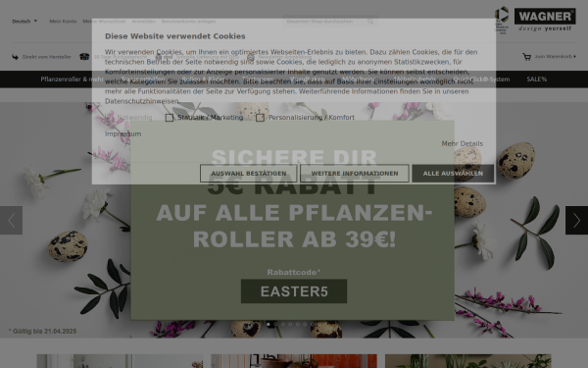Open the Datenschutzhinweisen link in the cookie text
Image resolution: width=588 pixels, height=368 pixels.
click(x=142, y=101)
